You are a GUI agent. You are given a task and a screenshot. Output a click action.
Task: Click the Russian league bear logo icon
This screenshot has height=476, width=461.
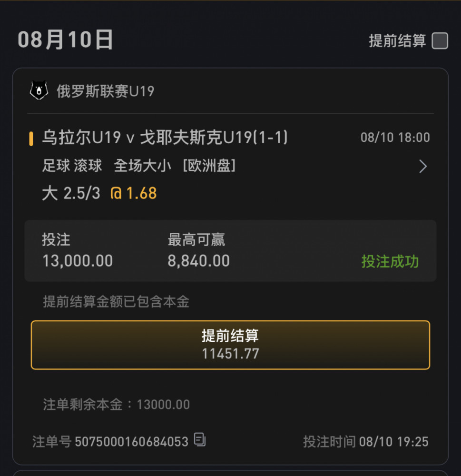(39, 90)
